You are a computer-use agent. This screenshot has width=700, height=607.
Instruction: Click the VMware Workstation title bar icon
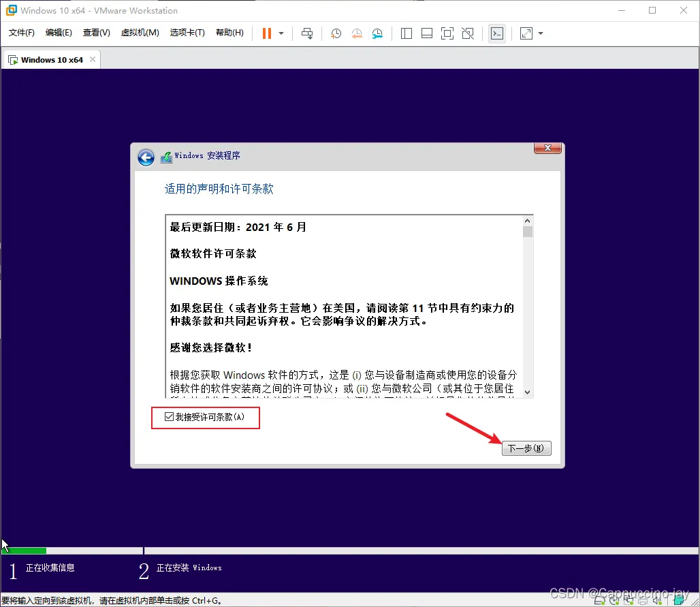(11, 10)
